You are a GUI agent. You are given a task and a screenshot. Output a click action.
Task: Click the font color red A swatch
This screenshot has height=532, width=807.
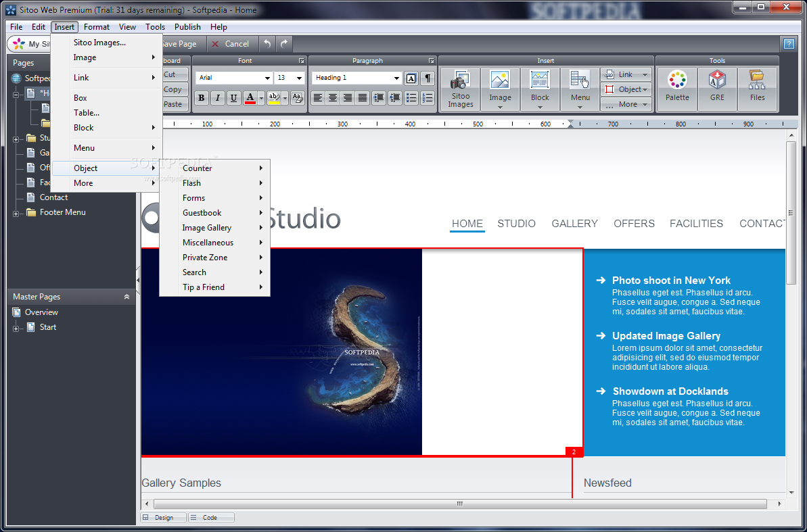[250, 97]
